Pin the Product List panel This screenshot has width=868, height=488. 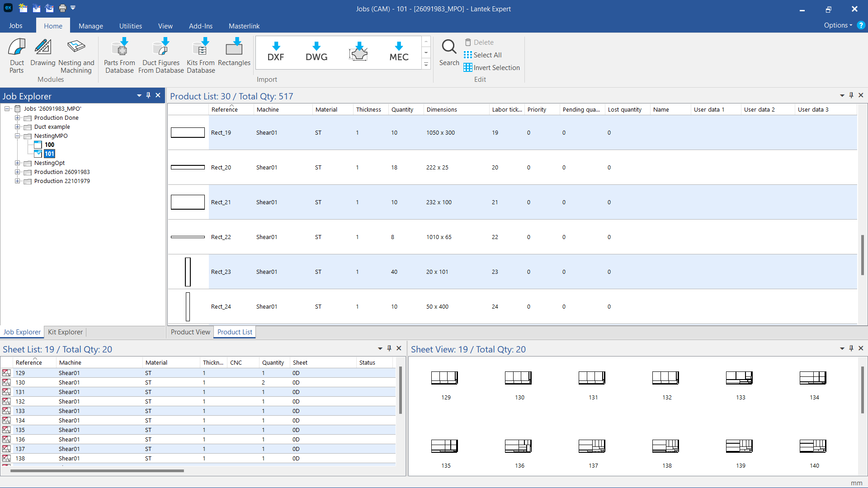pos(851,95)
